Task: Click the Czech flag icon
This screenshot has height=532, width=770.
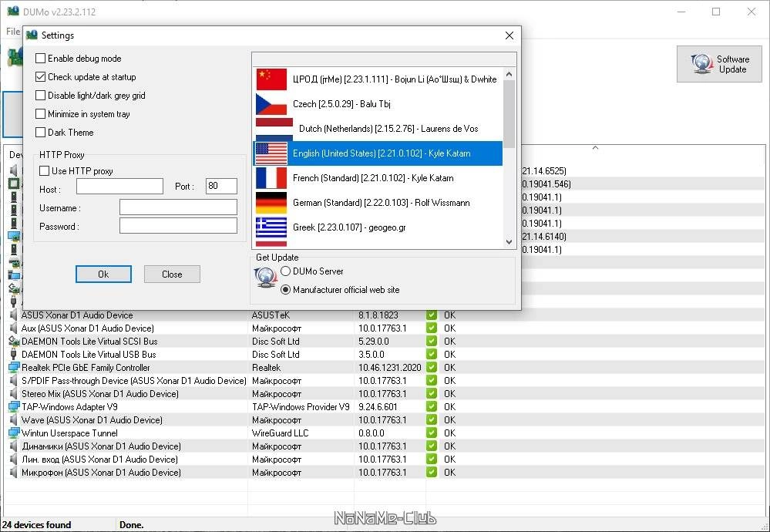Action: (x=271, y=104)
